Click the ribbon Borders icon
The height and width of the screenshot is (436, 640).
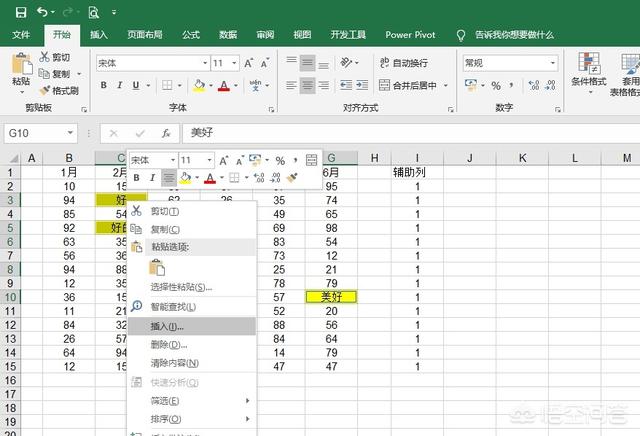(167, 85)
